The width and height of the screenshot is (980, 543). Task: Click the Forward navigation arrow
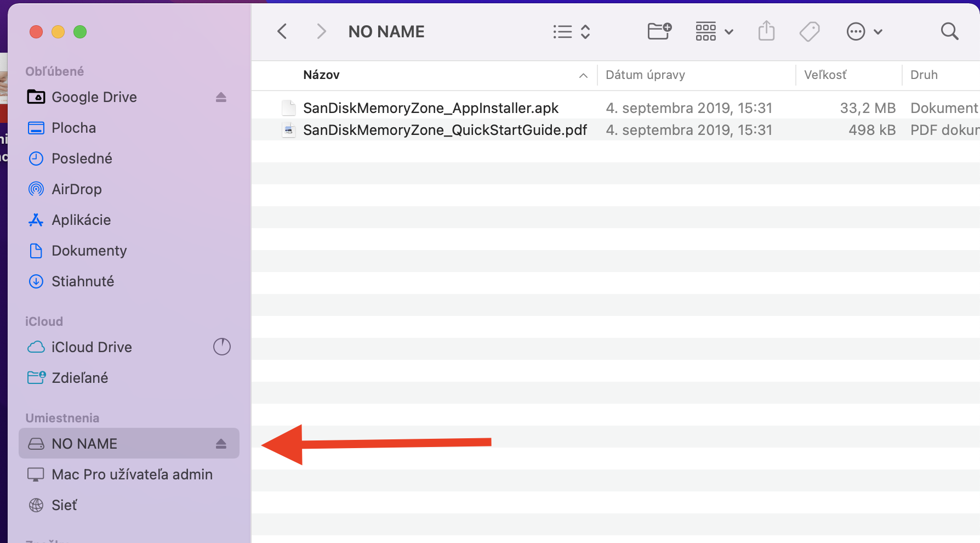tap(321, 32)
